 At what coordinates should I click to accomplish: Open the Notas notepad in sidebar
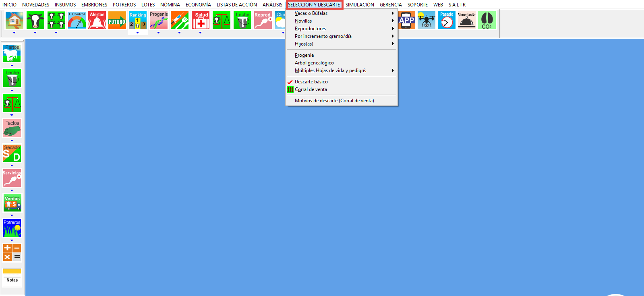tap(12, 277)
